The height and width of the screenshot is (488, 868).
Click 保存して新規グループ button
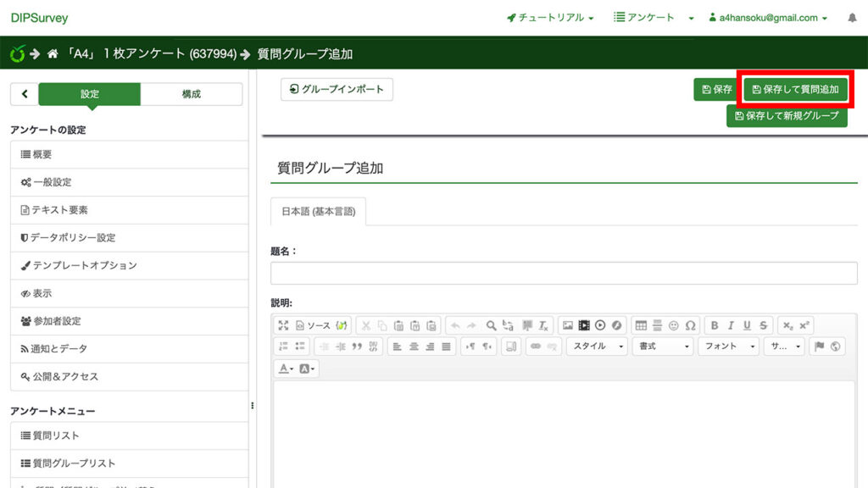point(787,115)
